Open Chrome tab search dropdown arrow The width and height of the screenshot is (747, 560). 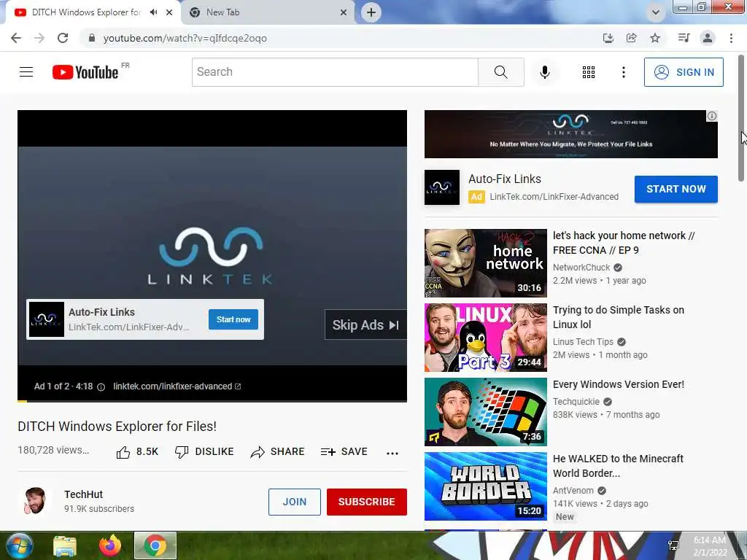tap(656, 12)
